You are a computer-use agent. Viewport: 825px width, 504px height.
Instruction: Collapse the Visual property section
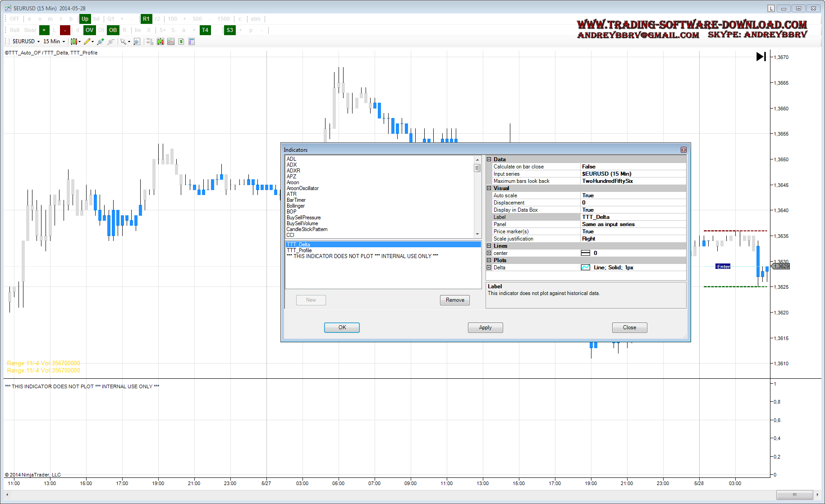pyautogui.click(x=489, y=188)
